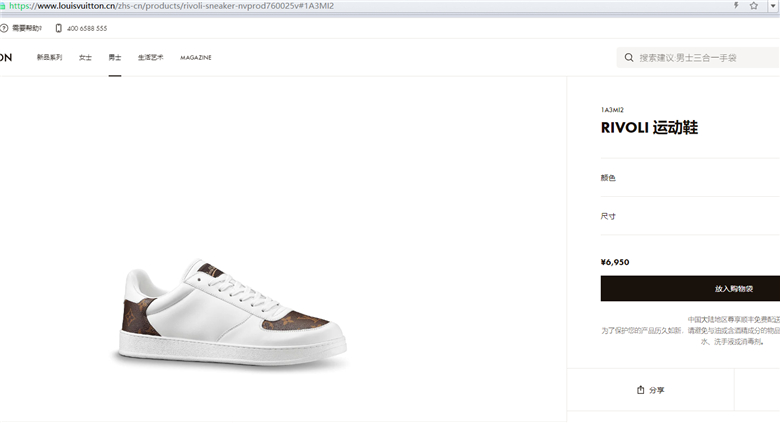Click the bookmark star icon in address bar

pos(754,5)
